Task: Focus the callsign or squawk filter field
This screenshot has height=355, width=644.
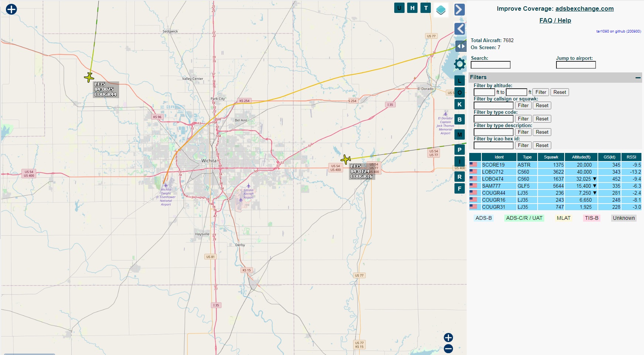Action: [494, 106]
